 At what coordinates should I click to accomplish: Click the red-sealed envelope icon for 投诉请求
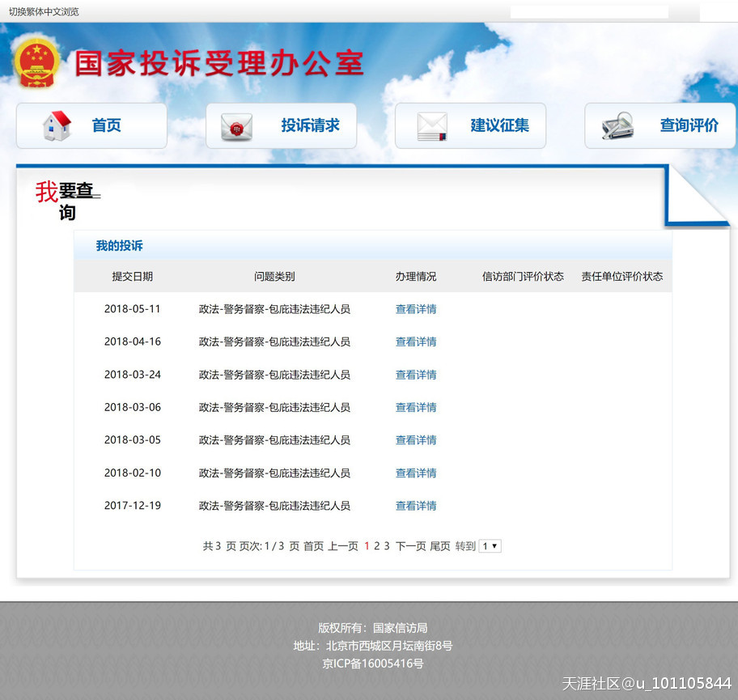236,126
